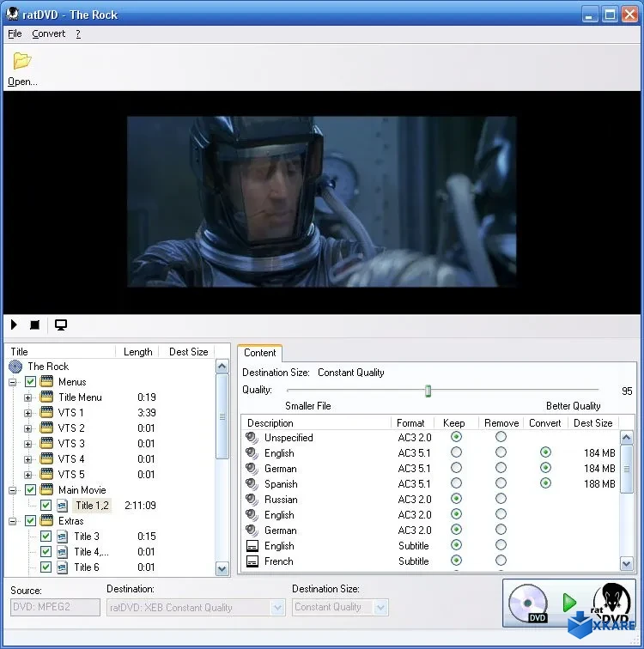Click the Title 3 film icon
This screenshot has width=644, height=649.
pos(62,537)
